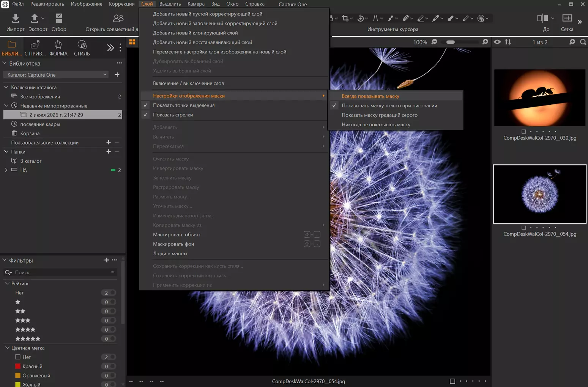The height and width of the screenshot is (387, 588).
Task: Open the Форма tool tab
Action: (58, 48)
